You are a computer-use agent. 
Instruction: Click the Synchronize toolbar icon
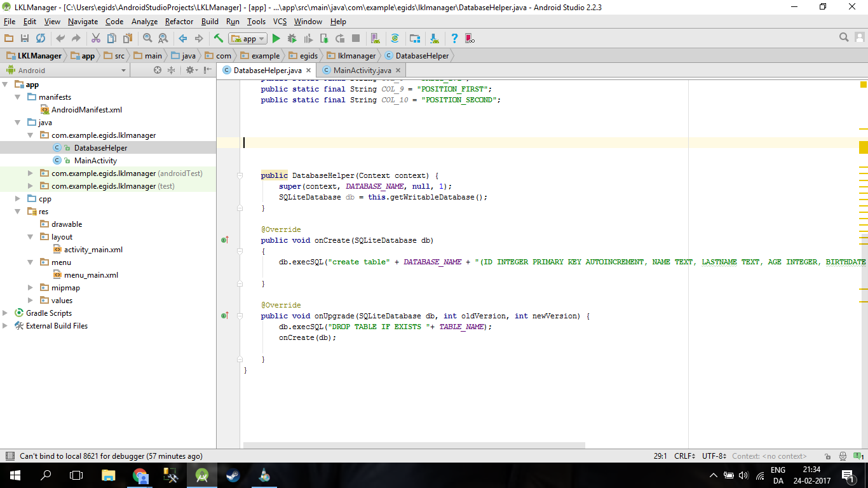point(41,39)
